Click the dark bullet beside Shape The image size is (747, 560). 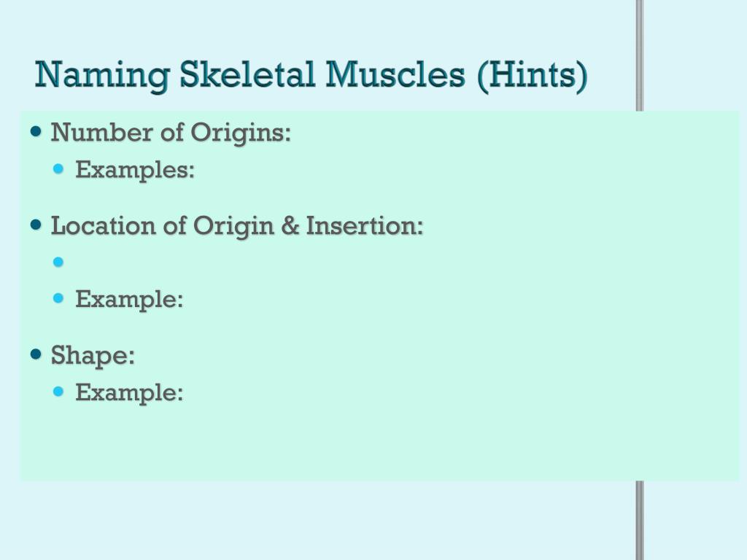(36, 354)
